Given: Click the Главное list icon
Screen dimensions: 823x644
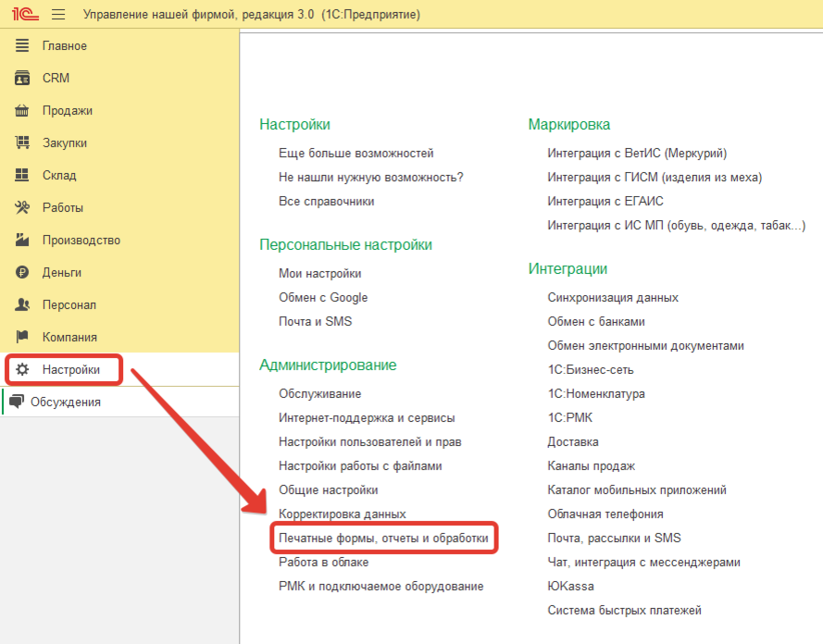Looking at the screenshot, I should (x=22, y=45).
